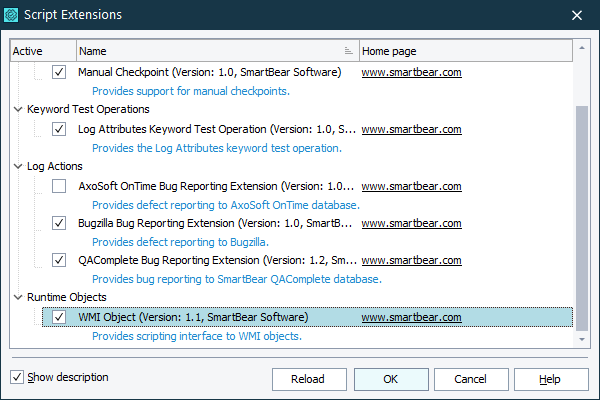Sort by the Name column header

(210, 50)
